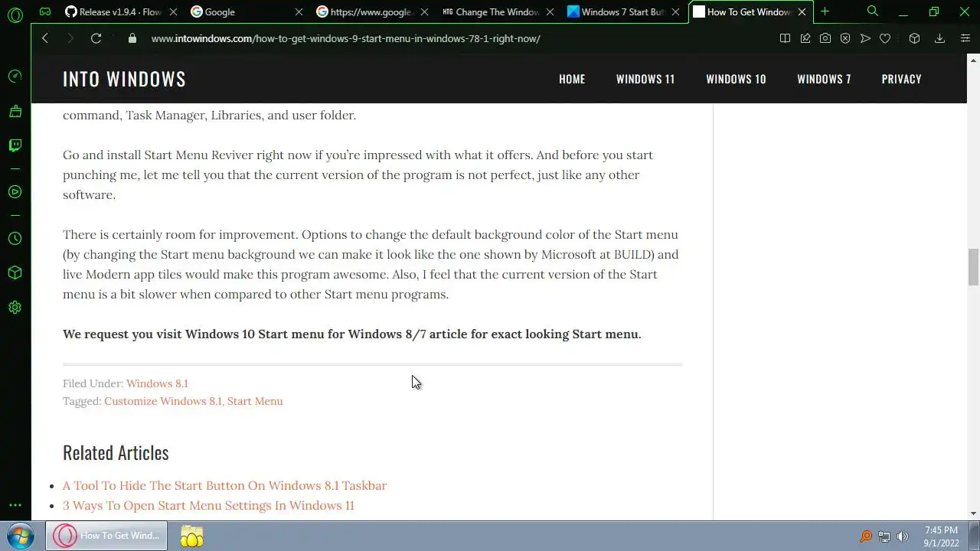980x551 pixels.
Task: Open WINDOWS 11 navigation item
Action: click(x=645, y=79)
